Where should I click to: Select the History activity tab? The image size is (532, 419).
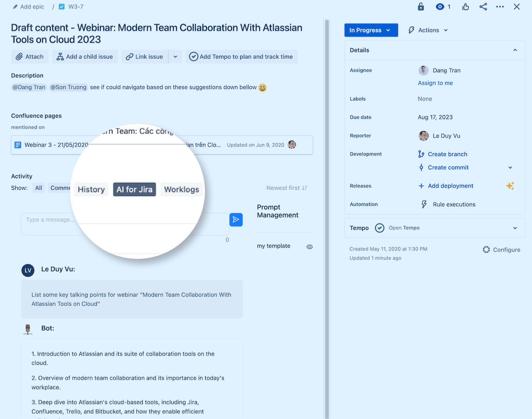point(91,189)
